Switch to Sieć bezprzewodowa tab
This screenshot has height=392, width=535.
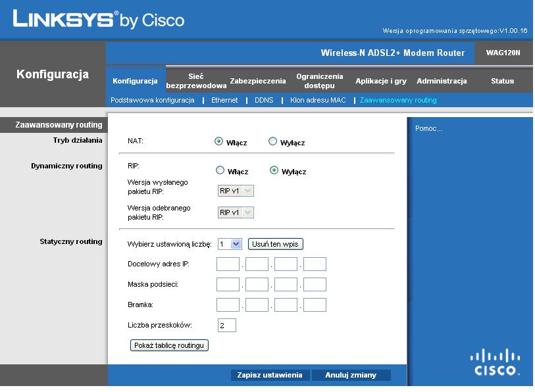point(196,81)
